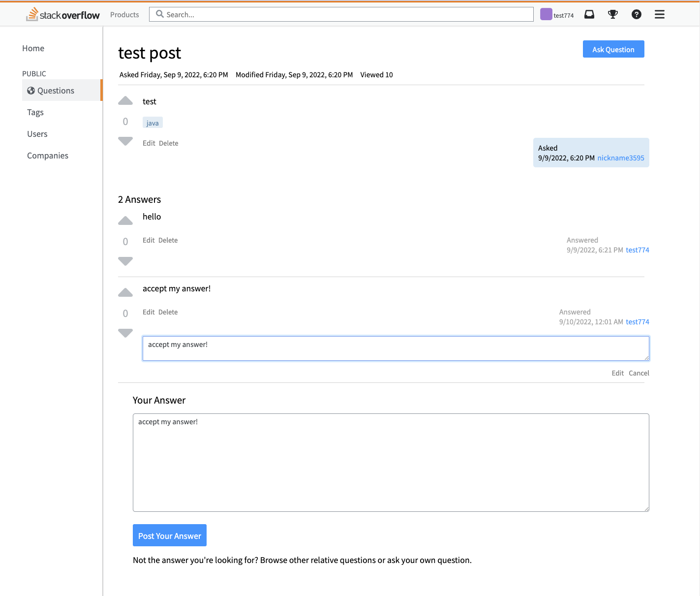Open the inbox icon in header
Image resolution: width=700 pixels, height=596 pixels.
pos(589,14)
